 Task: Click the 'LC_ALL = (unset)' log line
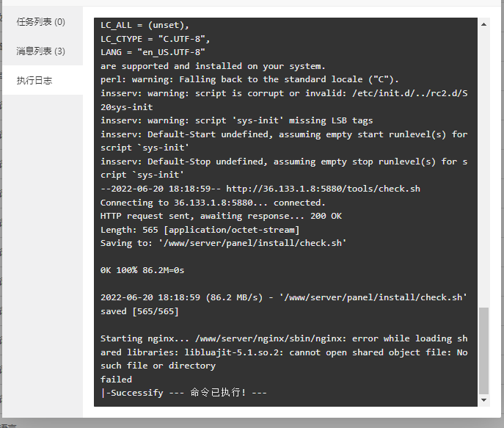[145, 25]
